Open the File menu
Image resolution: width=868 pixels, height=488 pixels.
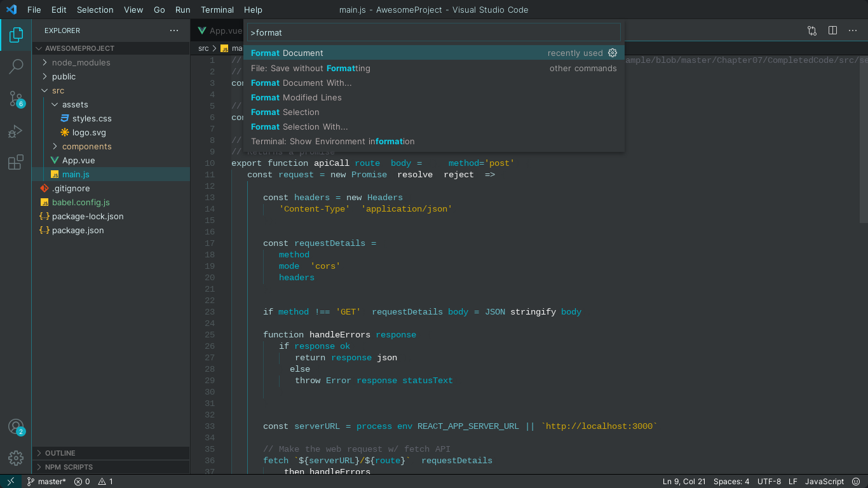pyautogui.click(x=34, y=10)
